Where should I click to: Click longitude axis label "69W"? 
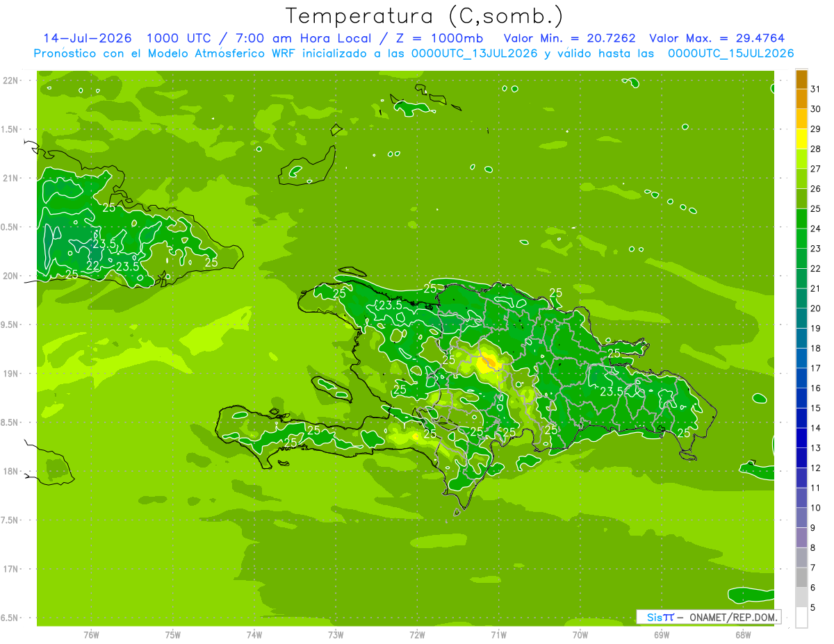point(662,634)
